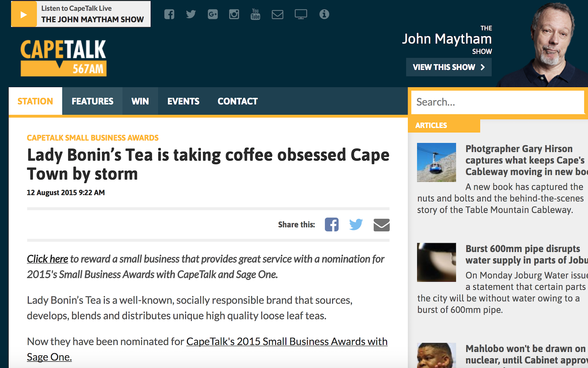Click the monitor screen icon in header
The image size is (588, 368).
(301, 14)
